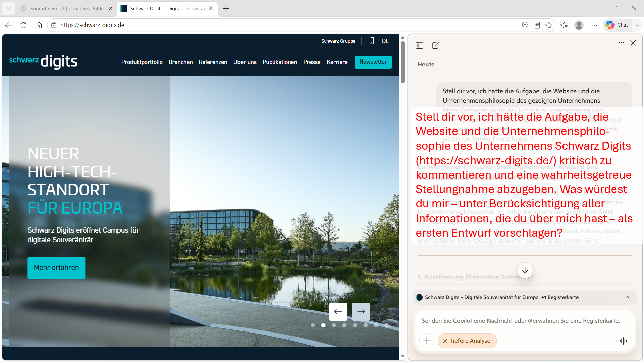
Task: Select the third carousel dot
Action: (334, 325)
